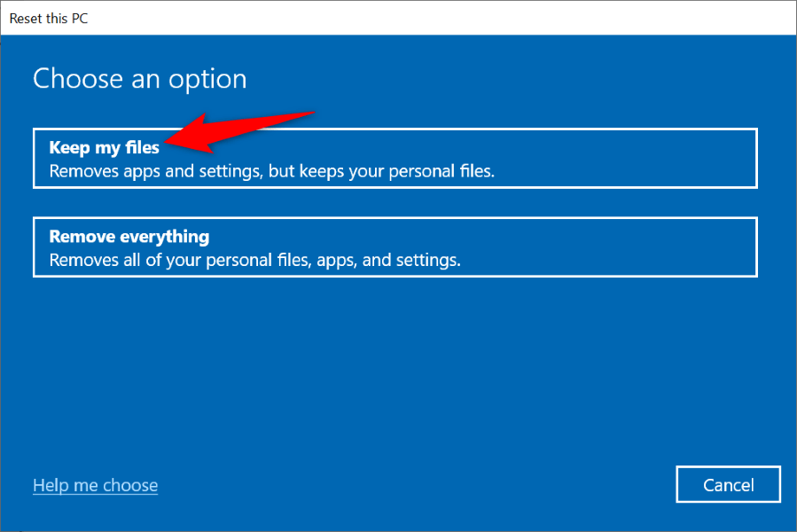The height and width of the screenshot is (532, 797).
Task: Click the Choose an option heading
Action: [x=139, y=79]
